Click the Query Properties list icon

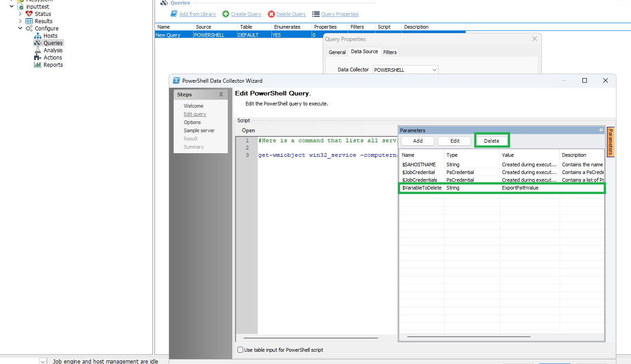316,14
